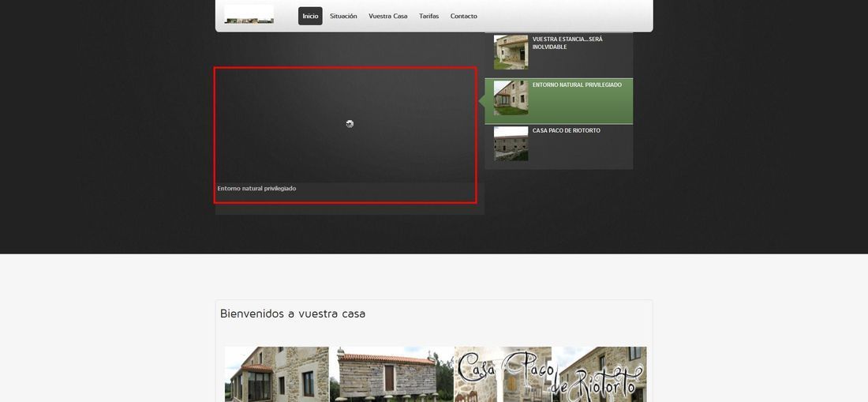
Task: Click the slideshow loading spinner
Action: coord(350,123)
